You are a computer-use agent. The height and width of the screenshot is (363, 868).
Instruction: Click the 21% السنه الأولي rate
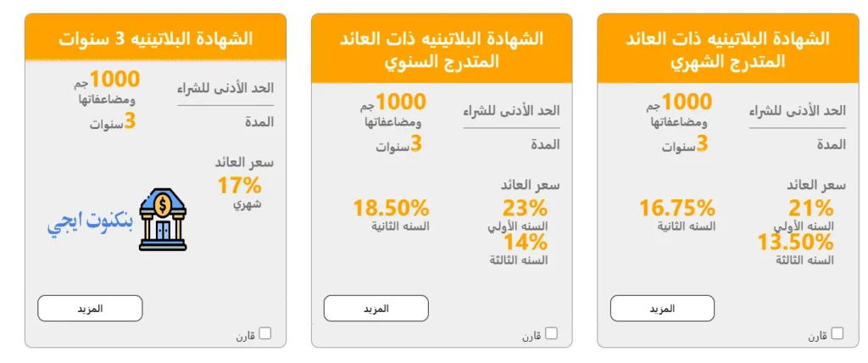click(811, 208)
